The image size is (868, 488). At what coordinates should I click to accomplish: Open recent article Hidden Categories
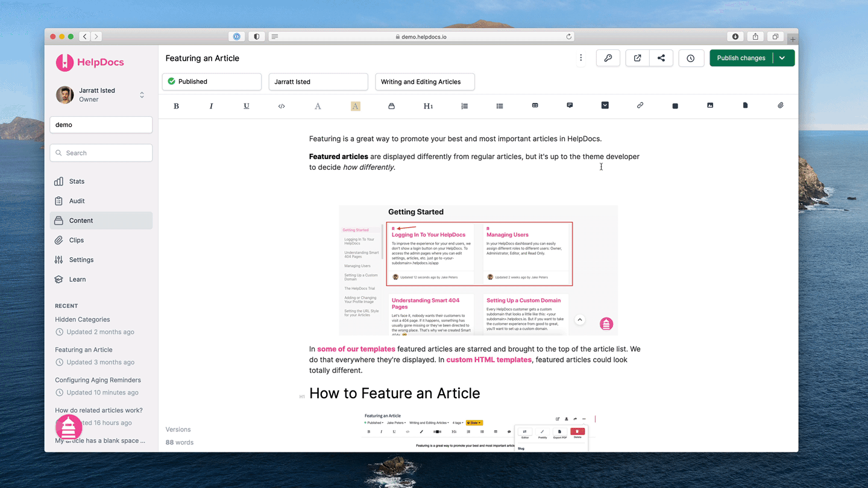tap(83, 319)
